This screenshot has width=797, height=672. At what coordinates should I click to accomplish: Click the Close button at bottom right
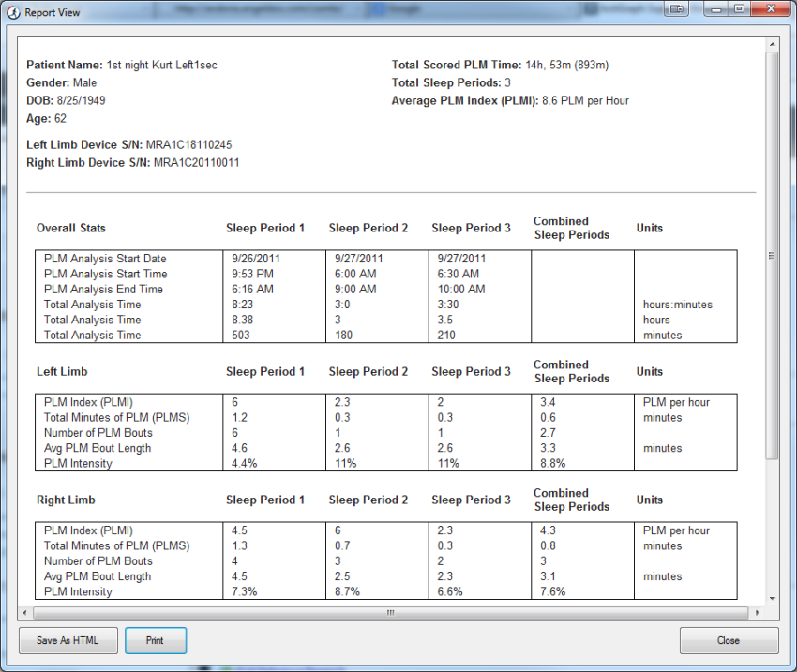click(x=729, y=640)
